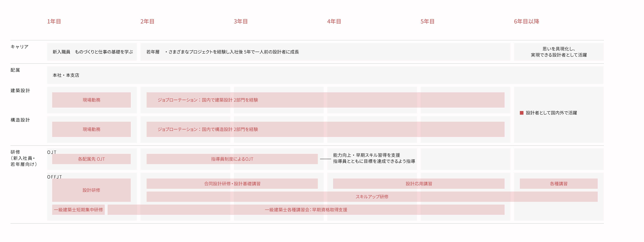644x242 pixels.
Task: Select the 各配属先 OJT block
Action: tap(91, 159)
